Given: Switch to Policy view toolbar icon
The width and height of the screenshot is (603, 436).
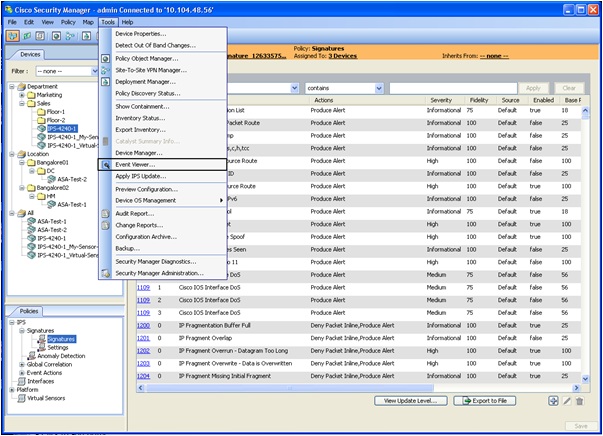Looking at the screenshot, I should tap(40, 36).
